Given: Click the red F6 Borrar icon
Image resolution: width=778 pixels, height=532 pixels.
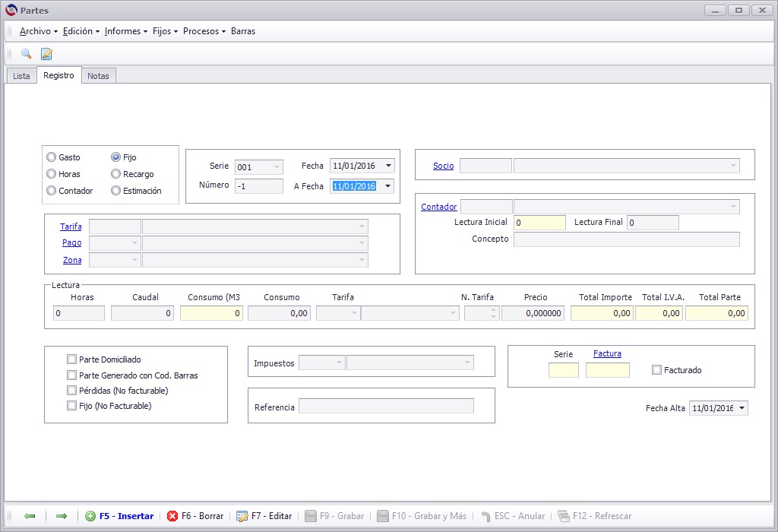Looking at the screenshot, I should click(x=172, y=516).
